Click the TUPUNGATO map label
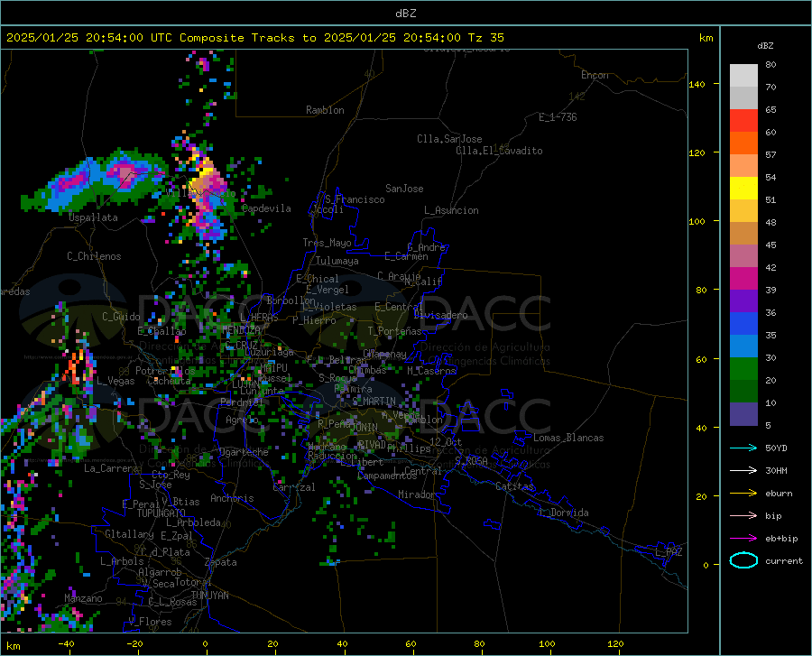Image resolution: width=812 pixels, height=656 pixels. [161, 513]
